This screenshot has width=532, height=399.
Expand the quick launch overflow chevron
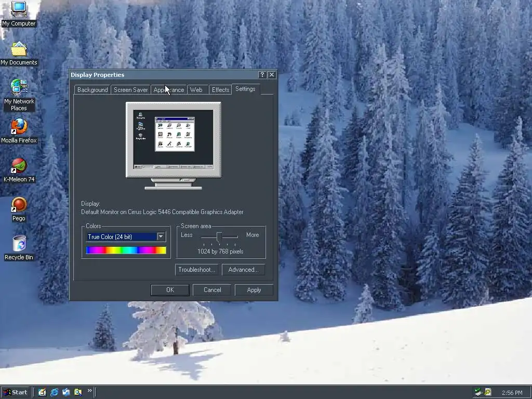[x=89, y=391]
